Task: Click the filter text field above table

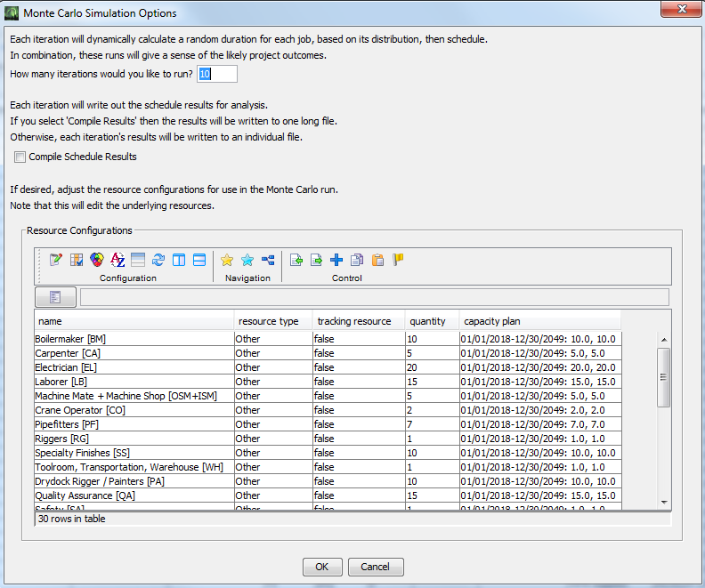Action: (x=374, y=297)
